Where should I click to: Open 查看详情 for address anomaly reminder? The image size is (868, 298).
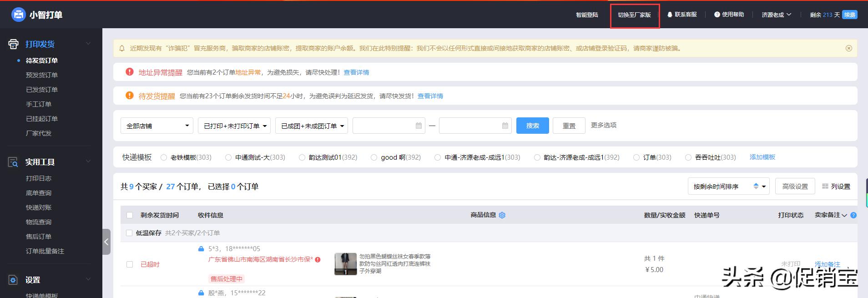point(356,72)
